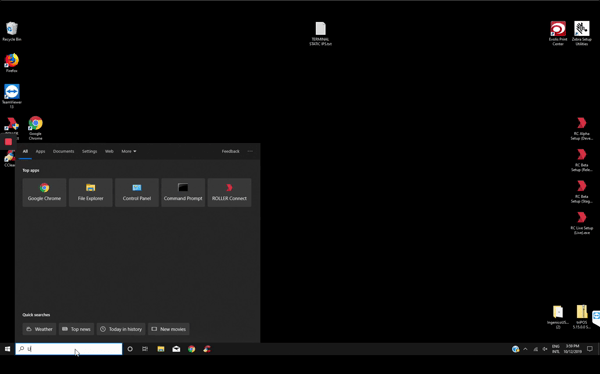Show hidden system tray icons
This screenshot has width=600, height=374.
(525, 349)
